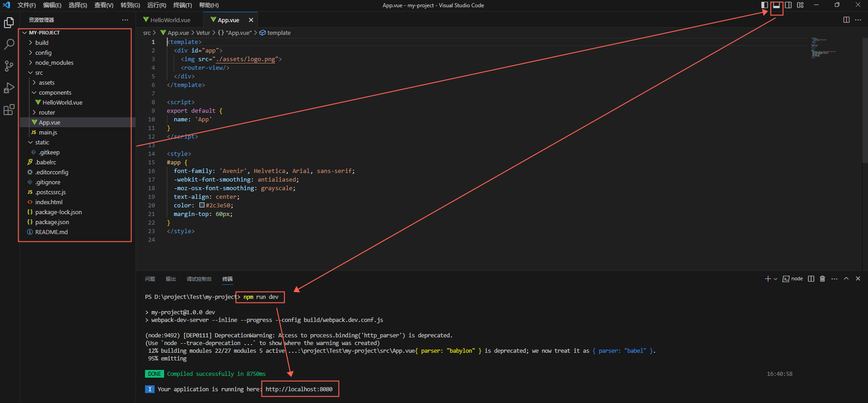Split the editor to the right
This screenshot has height=403, width=868.
pos(846,20)
